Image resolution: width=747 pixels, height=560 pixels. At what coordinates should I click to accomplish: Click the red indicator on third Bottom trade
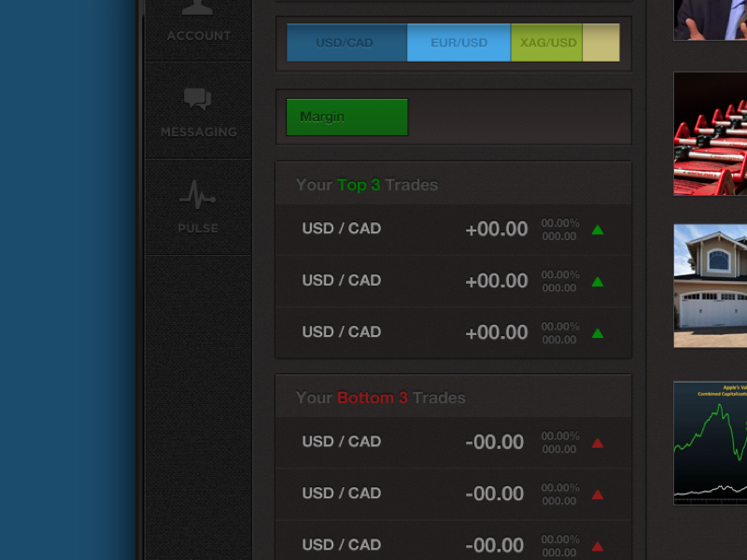click(598, 545)
